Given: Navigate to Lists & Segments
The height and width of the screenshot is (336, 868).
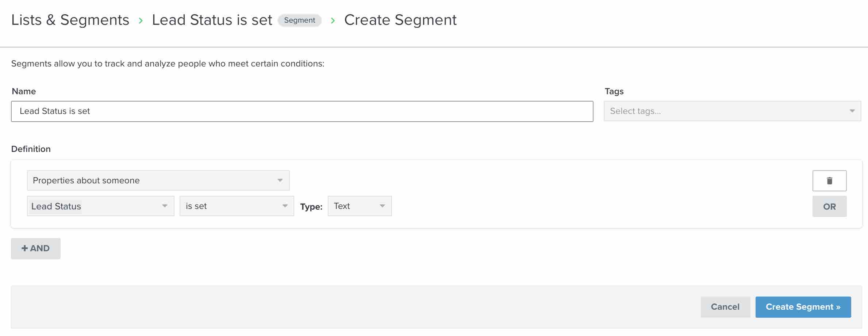Looking at the screenshot, I should (70, 20).
